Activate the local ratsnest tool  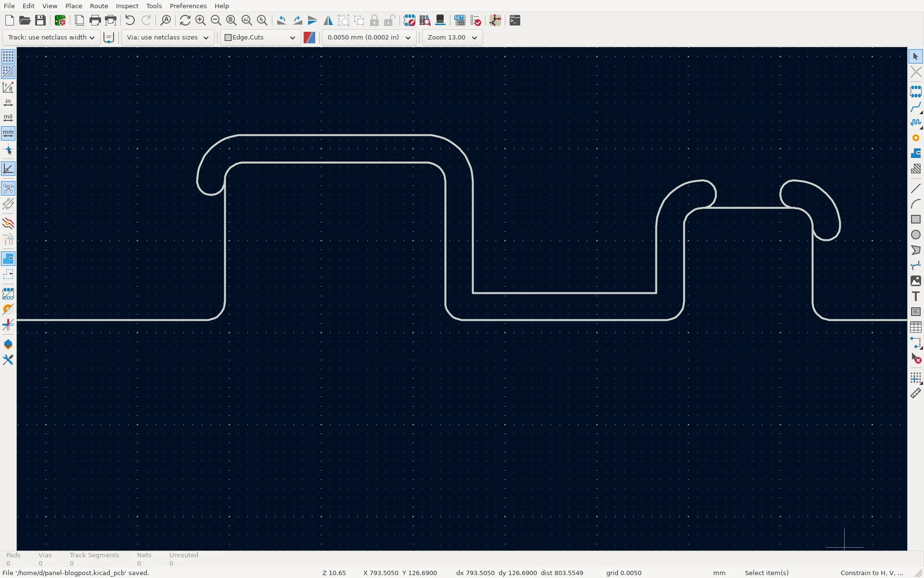click(x=916, y=72)
